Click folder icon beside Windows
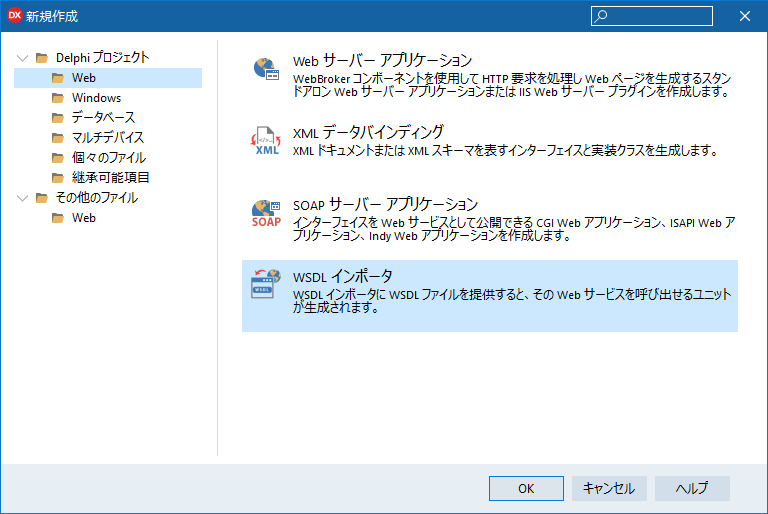The width and height of the screenshot is (768, 514). pos(58,98)
